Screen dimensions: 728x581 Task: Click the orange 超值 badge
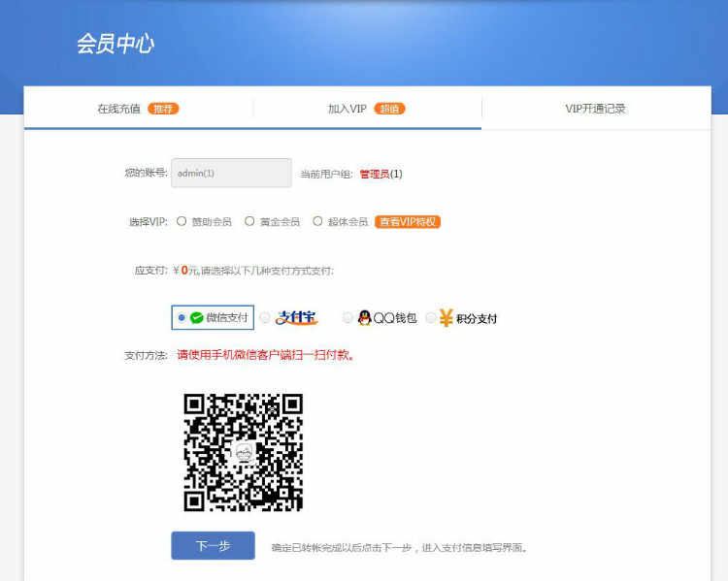point(389,109)
